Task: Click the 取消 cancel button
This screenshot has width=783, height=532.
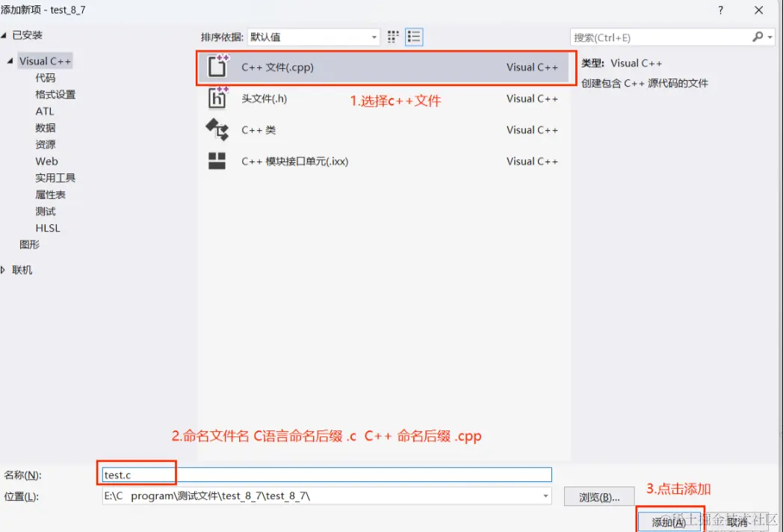Action: [x=737, y=522]
